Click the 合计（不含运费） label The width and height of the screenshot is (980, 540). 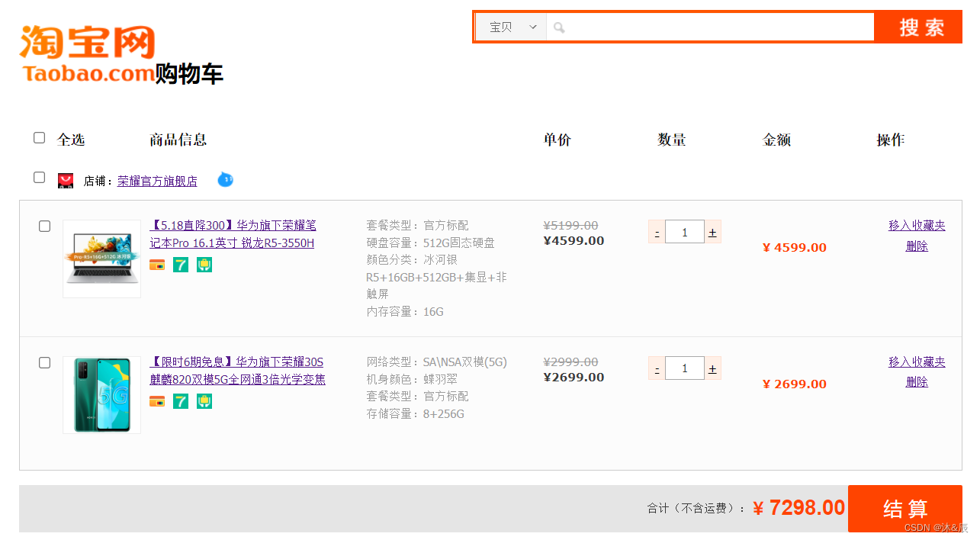pos(696,508)
